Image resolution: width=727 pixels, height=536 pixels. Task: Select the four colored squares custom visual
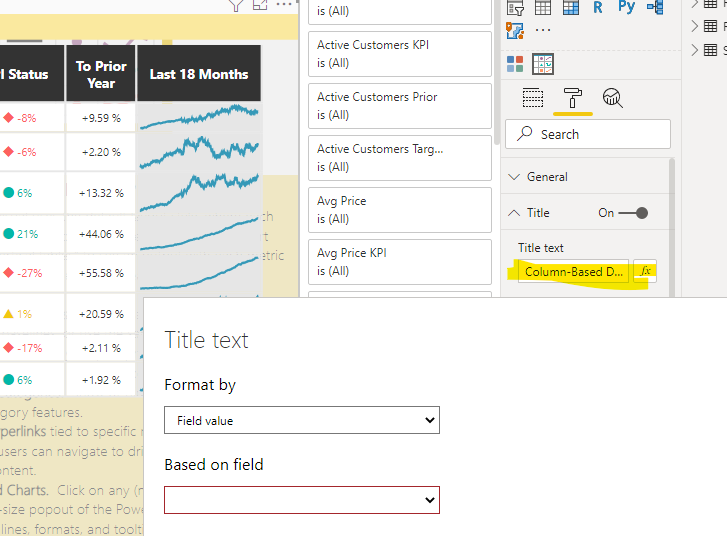coord(515,64)
